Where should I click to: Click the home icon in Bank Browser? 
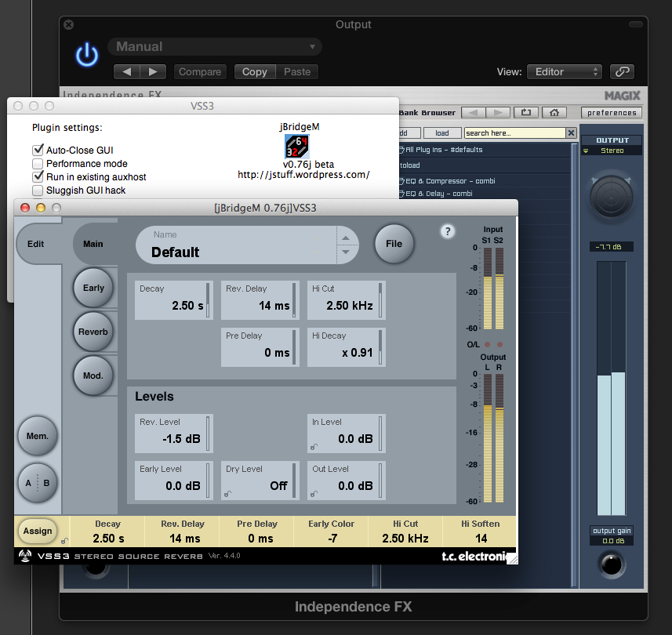(x=554, y=112)
